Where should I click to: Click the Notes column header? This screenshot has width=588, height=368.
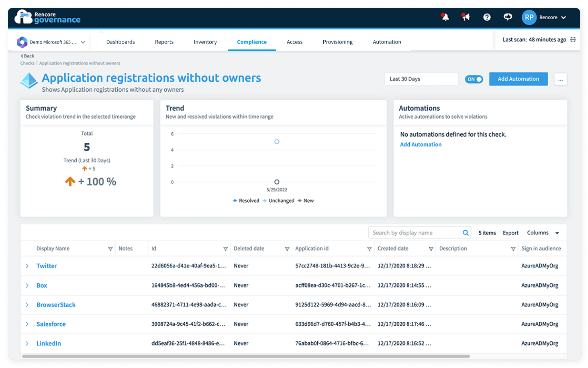click(126, 249)
